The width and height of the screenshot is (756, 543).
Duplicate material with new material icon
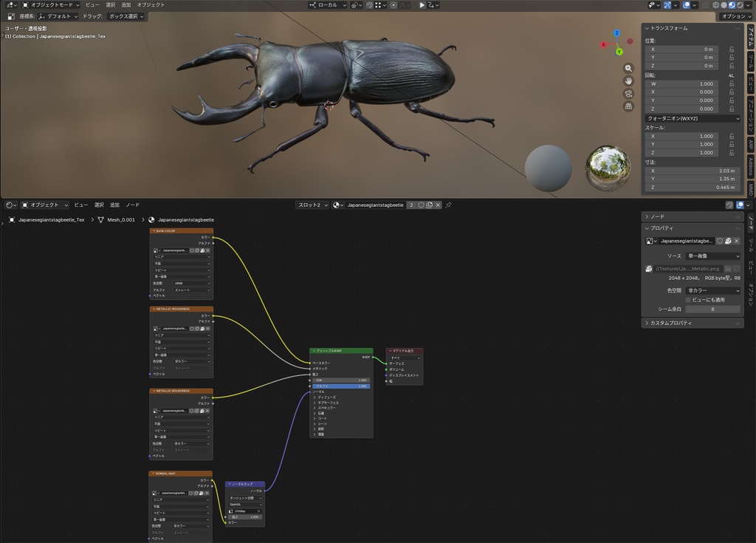[x=429, y=205]
